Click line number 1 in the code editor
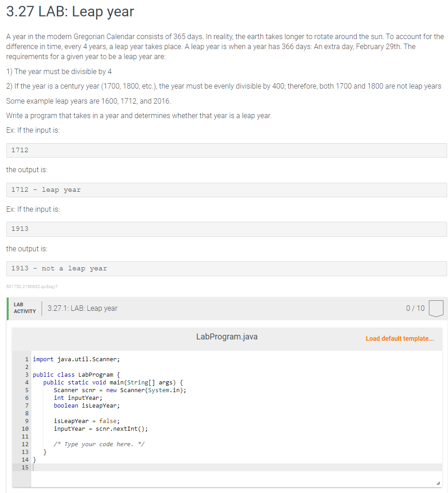The height and width of the screenshot is (493, 448). point(27,359)
